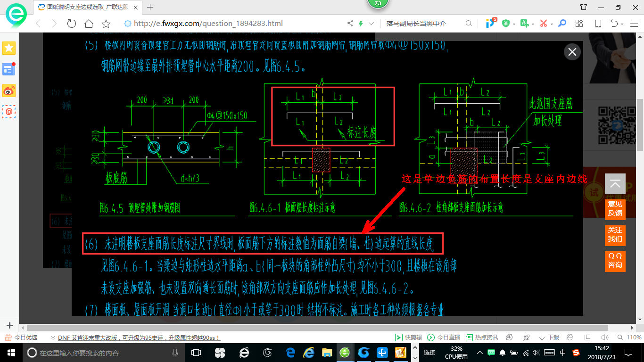
Task: Switch to mobile view icon
Action: (598, 24)
